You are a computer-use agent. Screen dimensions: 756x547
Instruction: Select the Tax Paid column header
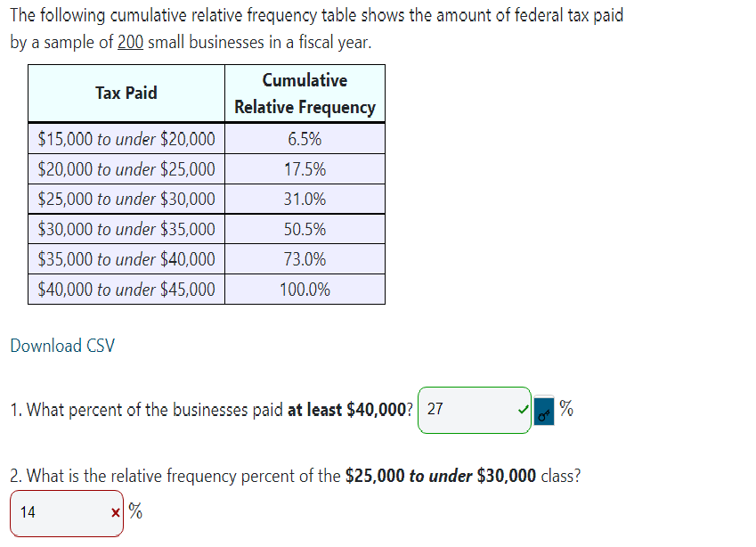click(x=126, y=93)
